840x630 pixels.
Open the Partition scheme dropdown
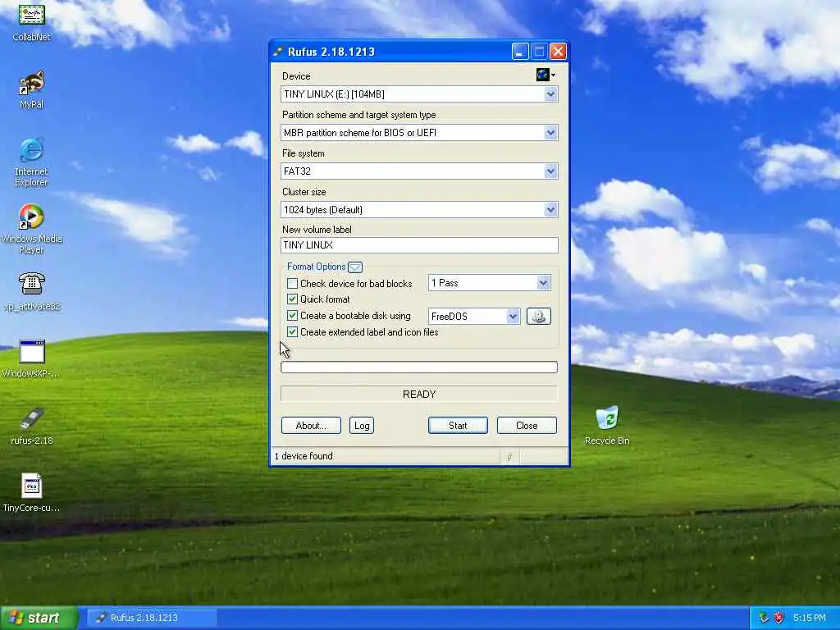[x=550, y=133]
